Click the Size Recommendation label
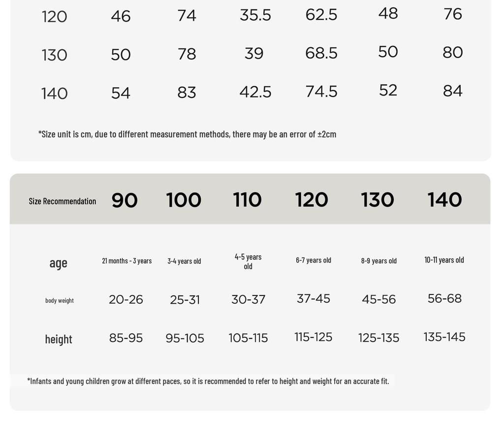The width and height of the screenshot is (504, 425). pyautogui.click(x=63, y=201)
